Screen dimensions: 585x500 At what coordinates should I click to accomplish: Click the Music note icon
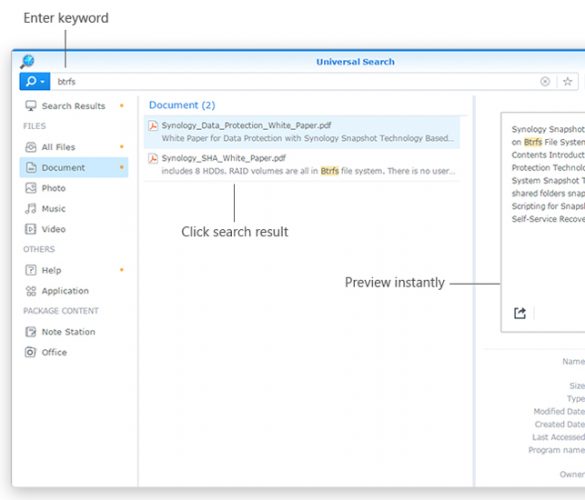tap(31, 208)
